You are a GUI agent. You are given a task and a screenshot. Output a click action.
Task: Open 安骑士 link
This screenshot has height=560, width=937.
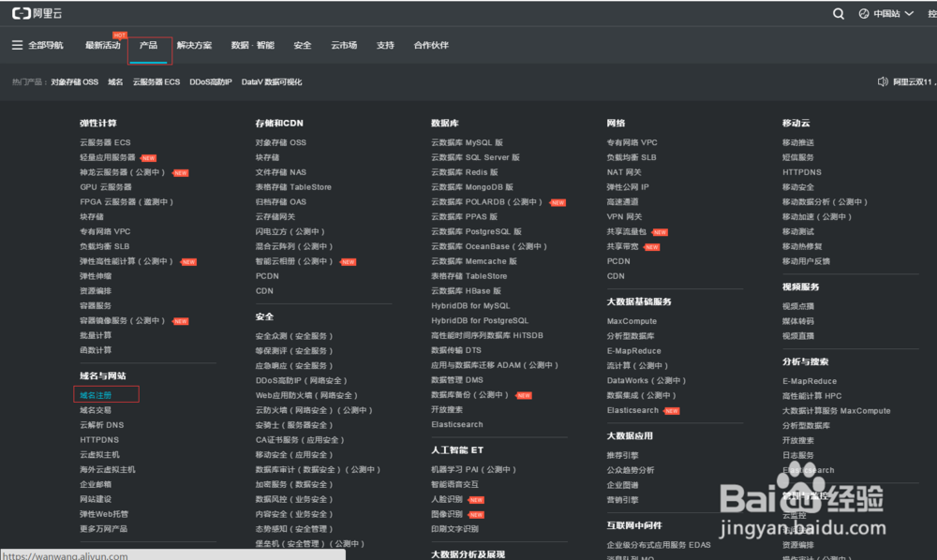pos(294,425)
